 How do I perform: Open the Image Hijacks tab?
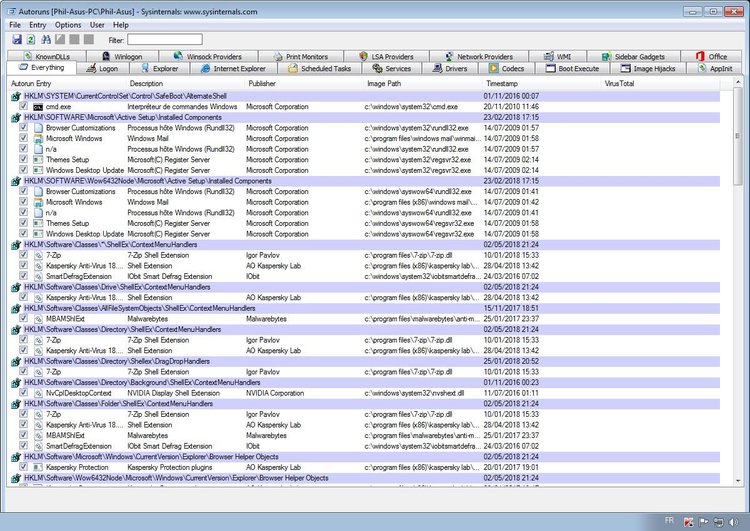pyautogui.click(x=648, y=68)
